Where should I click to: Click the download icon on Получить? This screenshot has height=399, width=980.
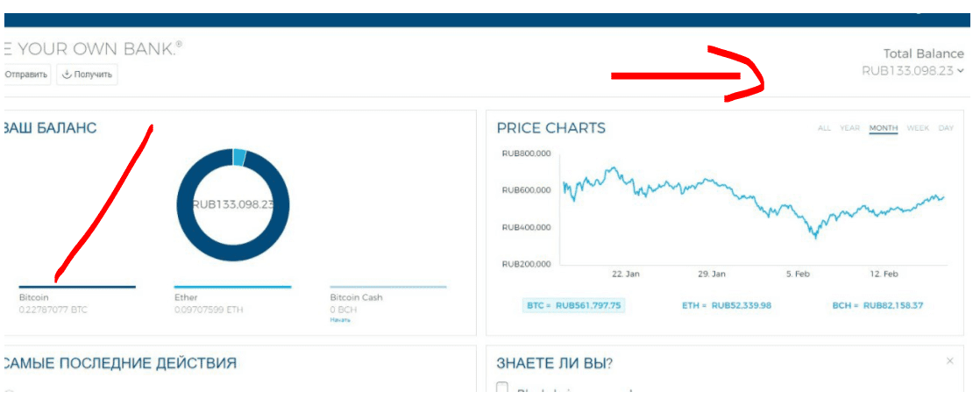click(67, 75)
